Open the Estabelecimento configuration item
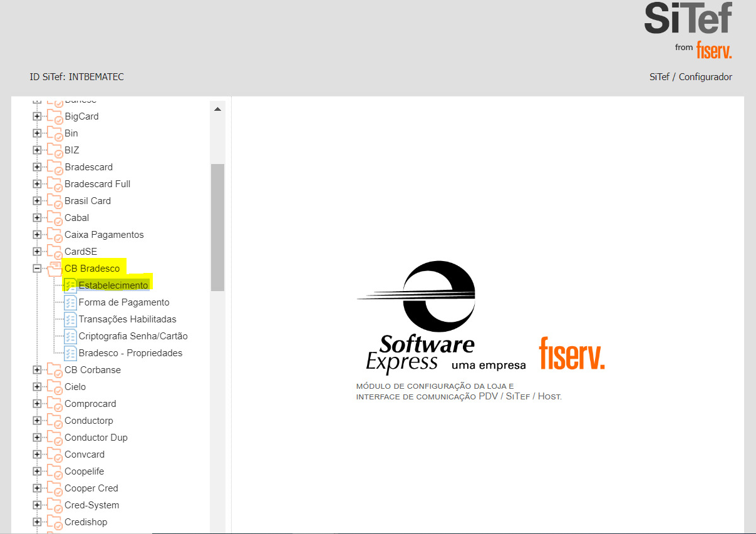Viewport: 756px width, 534px height. click(113, 285)
